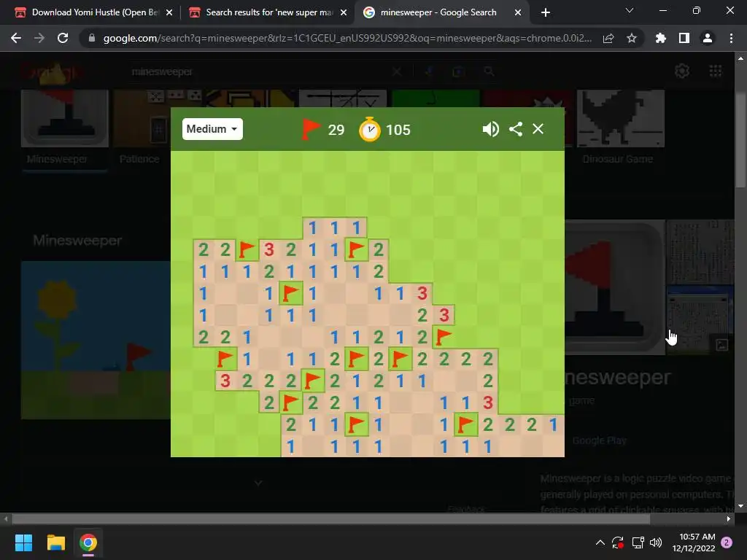This screenshot has height=560, width=747.
Task: Click the flag at the far left of the top flagged row
Action: [x=247, y=249]
